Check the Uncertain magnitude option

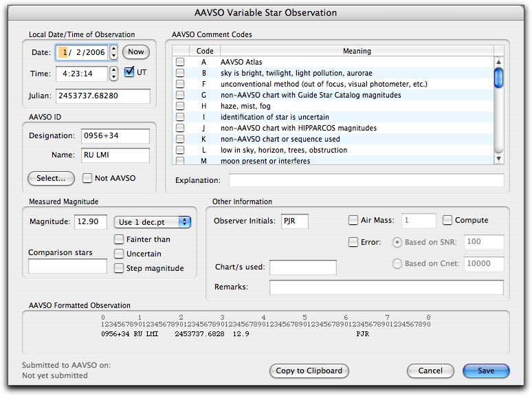[119, 254]
